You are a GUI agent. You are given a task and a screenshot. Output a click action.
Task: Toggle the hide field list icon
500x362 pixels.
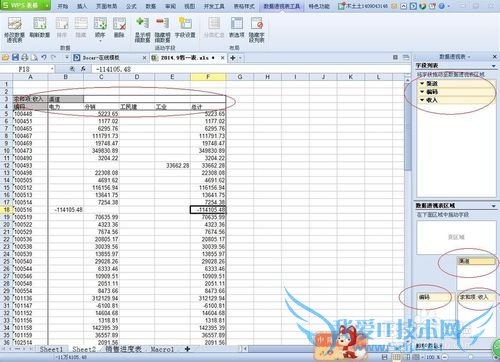point(257,24)
